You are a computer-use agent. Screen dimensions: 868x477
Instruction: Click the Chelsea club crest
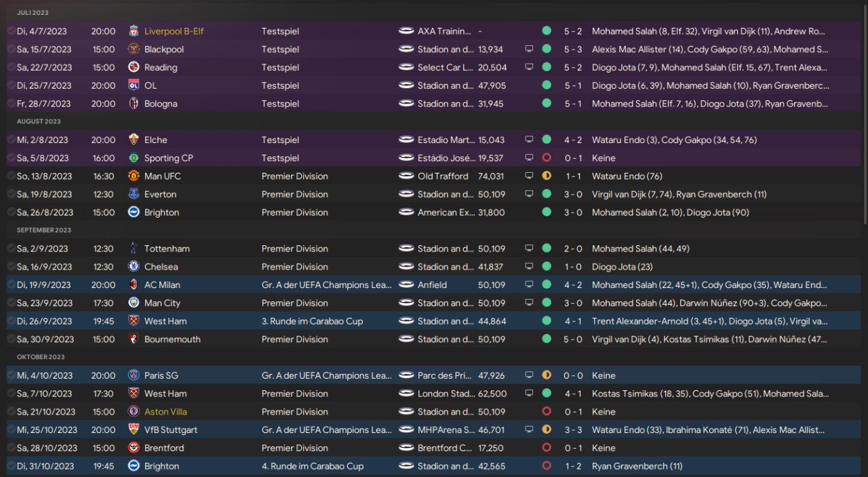coord(134,267)
